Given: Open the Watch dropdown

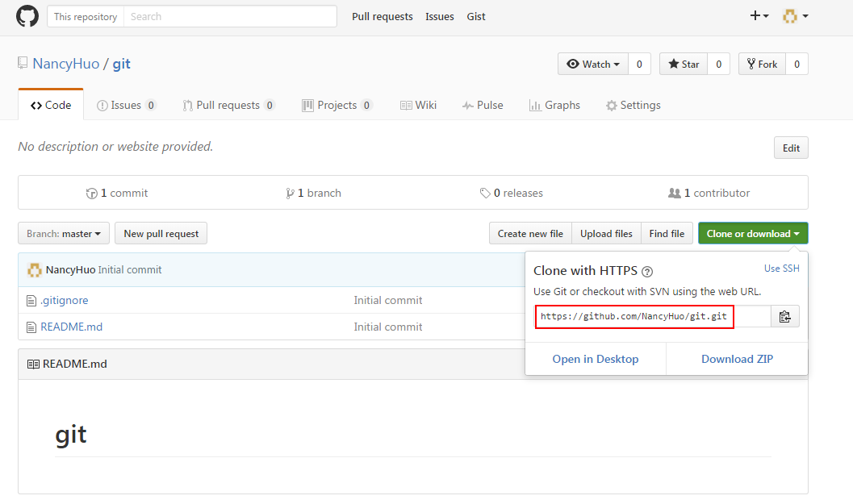Looking at the screenshot, I should click(593, 65).
